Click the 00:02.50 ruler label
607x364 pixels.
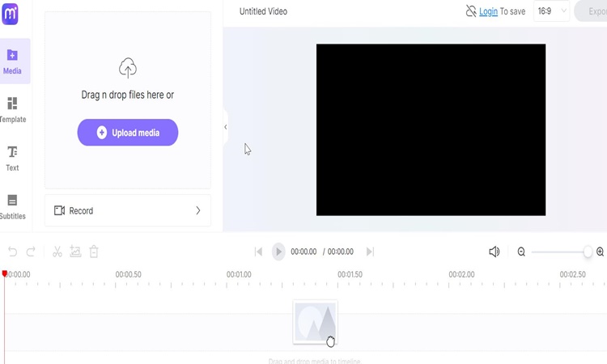tap(572, 274)
